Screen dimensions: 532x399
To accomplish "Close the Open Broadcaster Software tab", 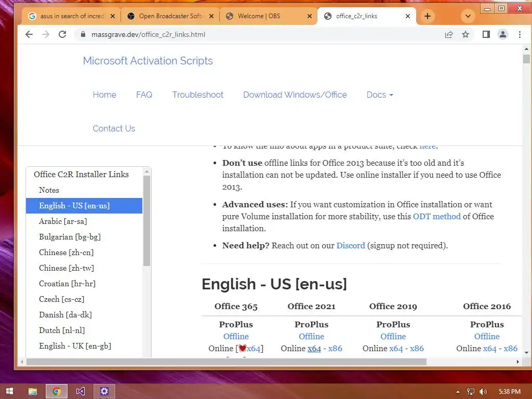I will pyautogui.click(x=211, y=16).
